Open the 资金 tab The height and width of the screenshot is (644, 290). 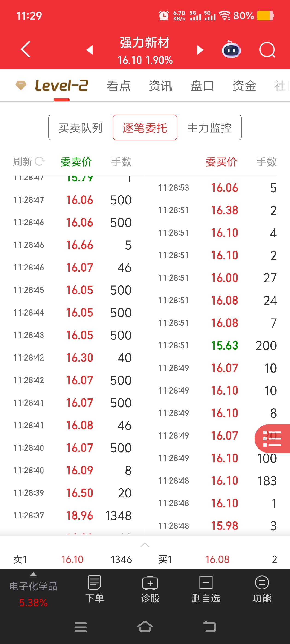(244, 86)
